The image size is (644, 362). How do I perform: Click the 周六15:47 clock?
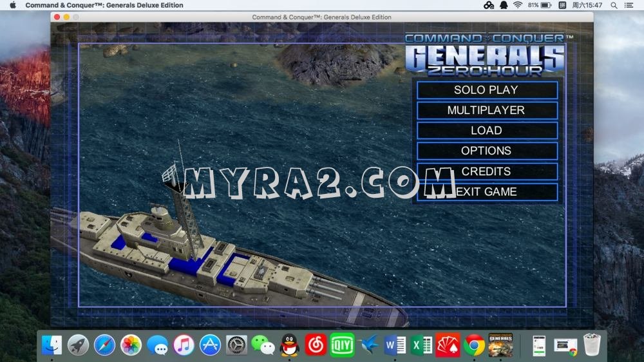pos(587,5)
